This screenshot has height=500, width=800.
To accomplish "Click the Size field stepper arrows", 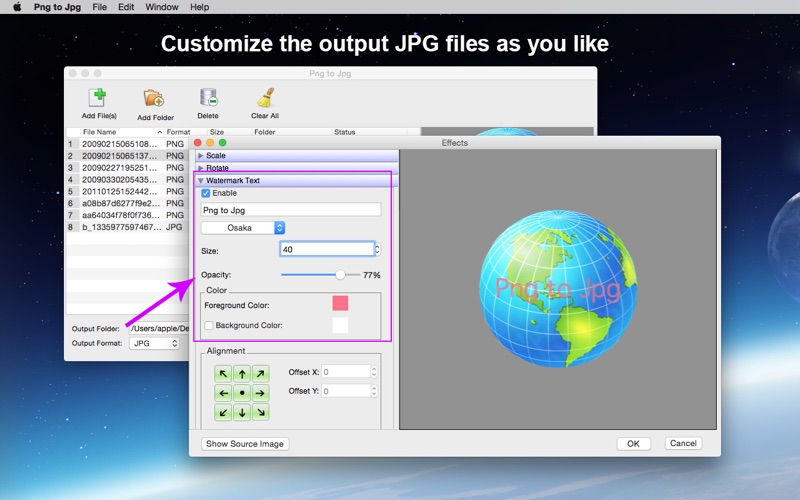I will tap(378, 249).
